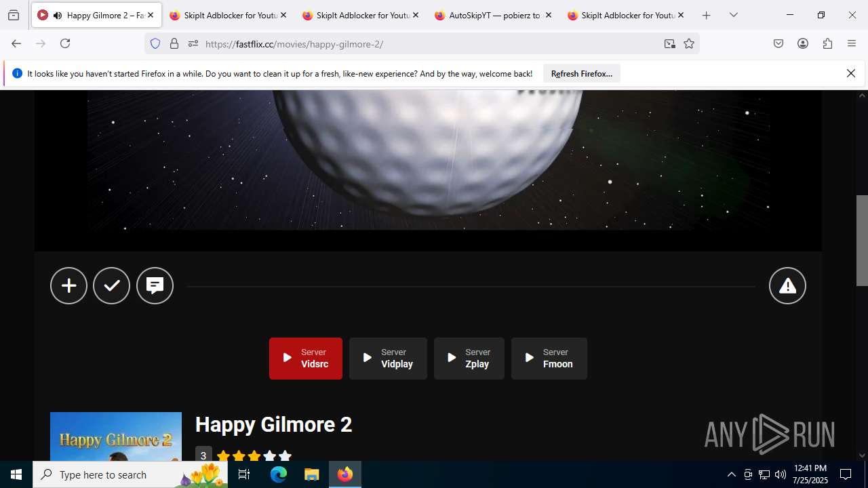Select Server Fmoon
Screen dimensions: 868x488
pyautogui.click(x=549, y=359)
